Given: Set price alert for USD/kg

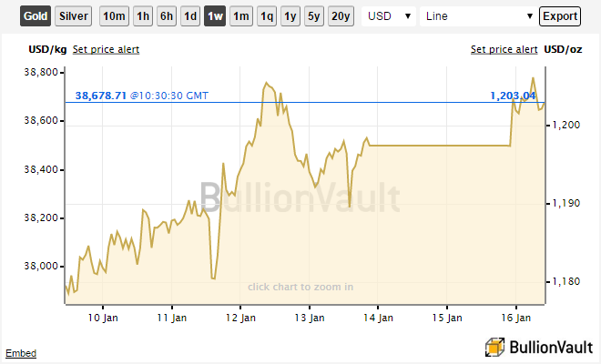Looking at the screenshot, I should (x=106, y=49).
